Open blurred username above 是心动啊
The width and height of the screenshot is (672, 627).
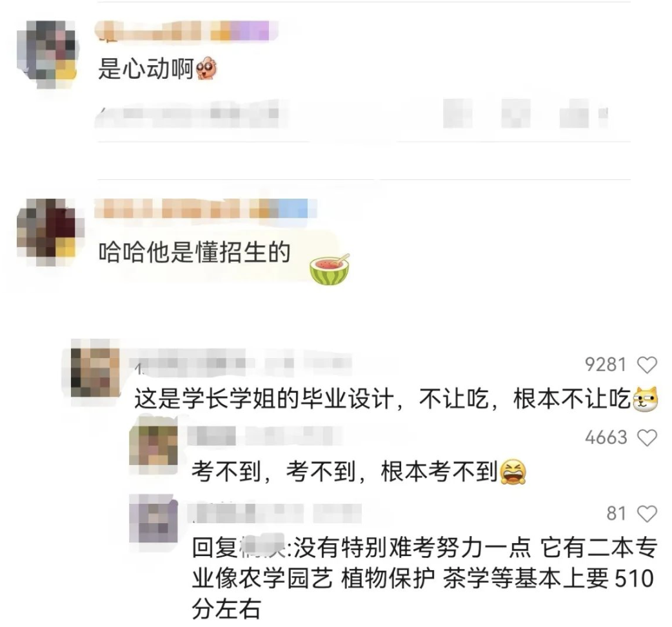point(186,31)
